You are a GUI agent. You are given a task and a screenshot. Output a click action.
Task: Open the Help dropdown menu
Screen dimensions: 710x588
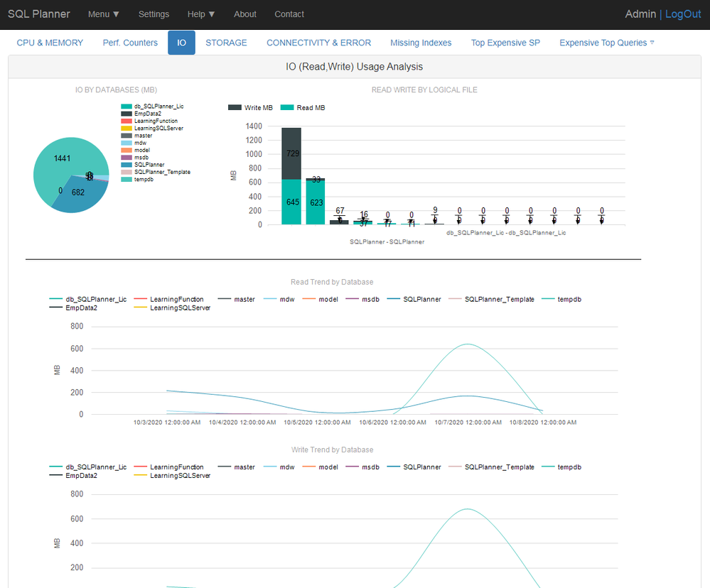(200, 14)
